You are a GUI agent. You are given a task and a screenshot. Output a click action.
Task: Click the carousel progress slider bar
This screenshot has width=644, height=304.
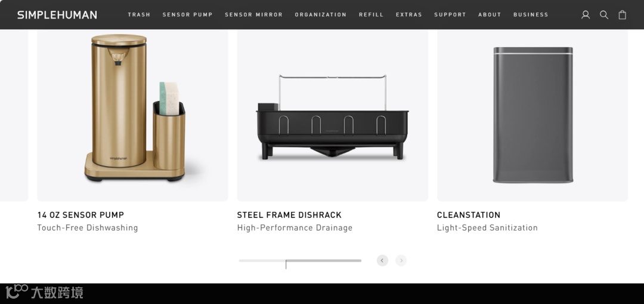[x=300, y=261]
